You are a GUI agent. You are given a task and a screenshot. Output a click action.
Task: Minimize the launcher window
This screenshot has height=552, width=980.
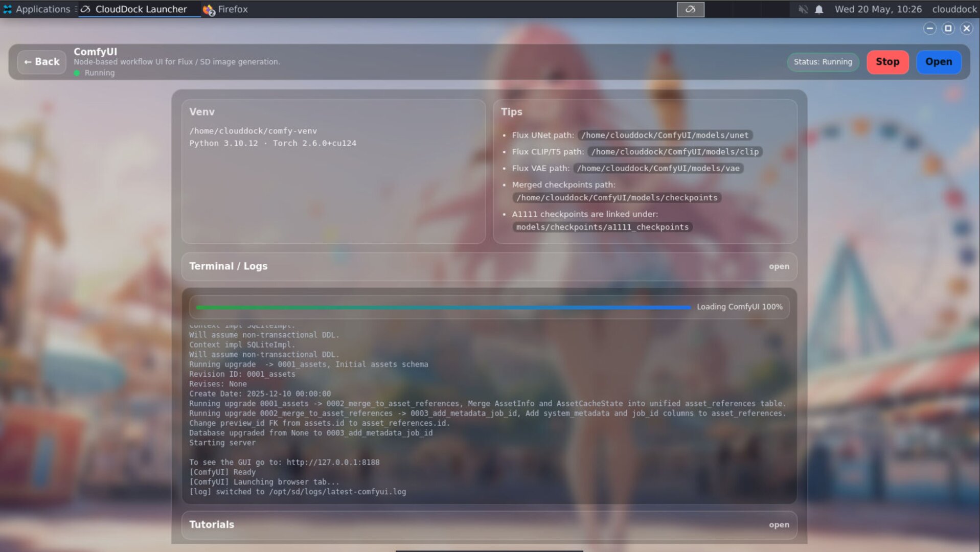[x=929, y=29]
